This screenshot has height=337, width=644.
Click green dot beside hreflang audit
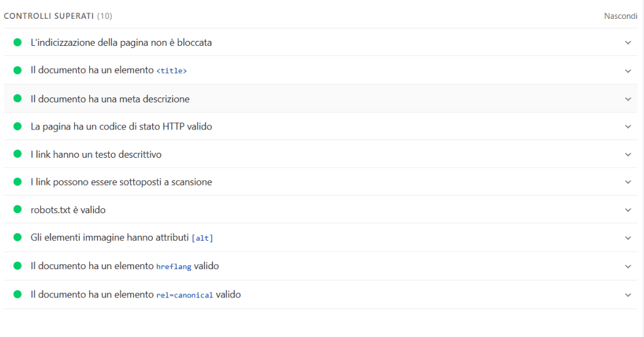(18, 266)
